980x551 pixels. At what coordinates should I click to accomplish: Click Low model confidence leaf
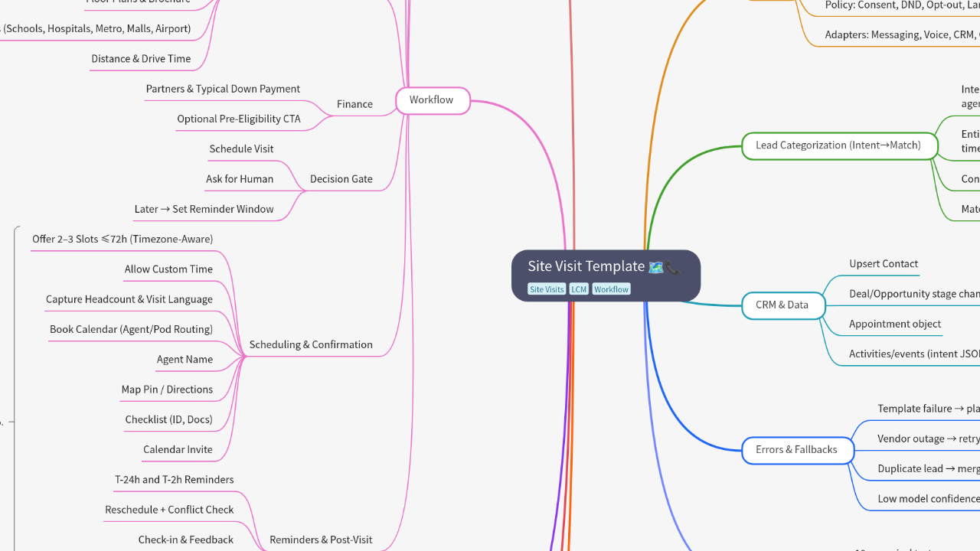928,499
